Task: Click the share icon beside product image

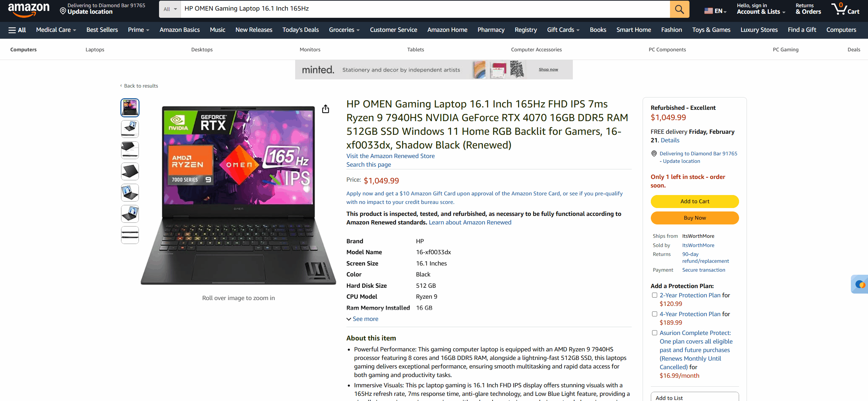Action: [x=326, y=109]
